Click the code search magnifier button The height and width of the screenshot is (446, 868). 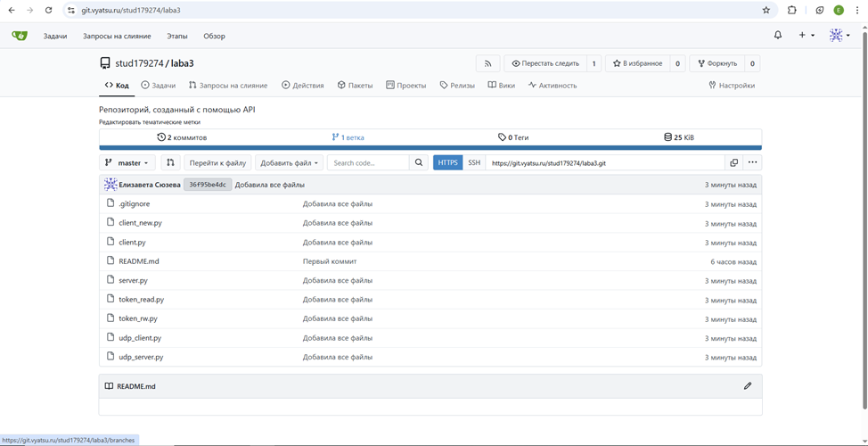click(x=419, y=162)
